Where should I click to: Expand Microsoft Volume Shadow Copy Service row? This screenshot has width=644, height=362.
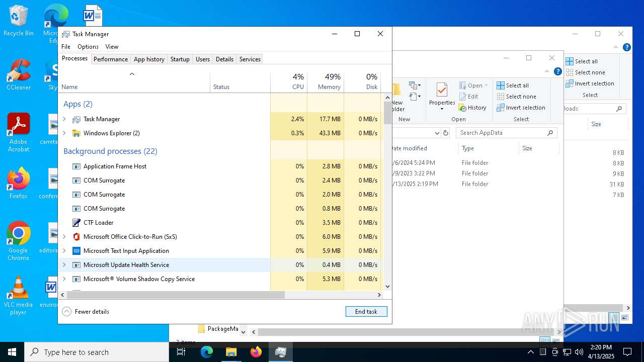click(64, 279)
